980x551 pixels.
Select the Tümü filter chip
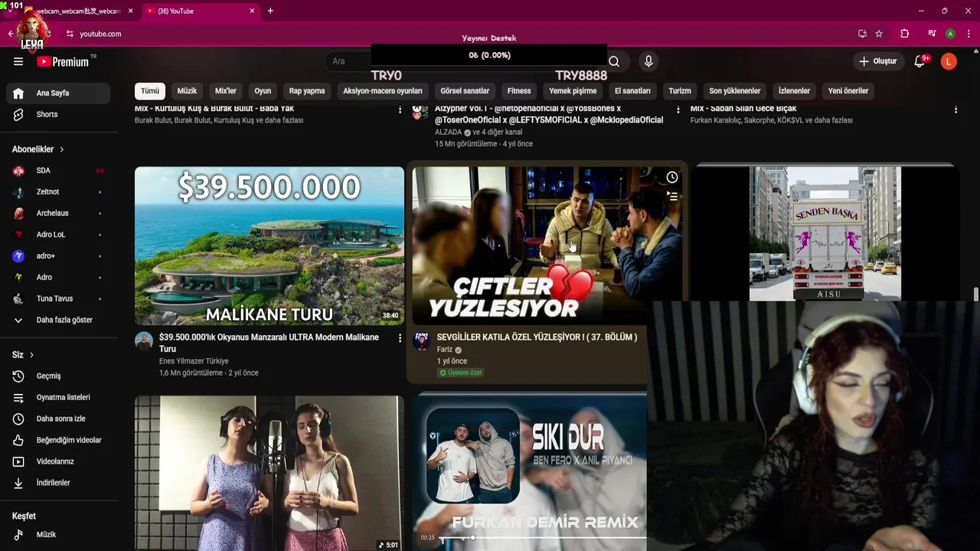coord(150,91)
